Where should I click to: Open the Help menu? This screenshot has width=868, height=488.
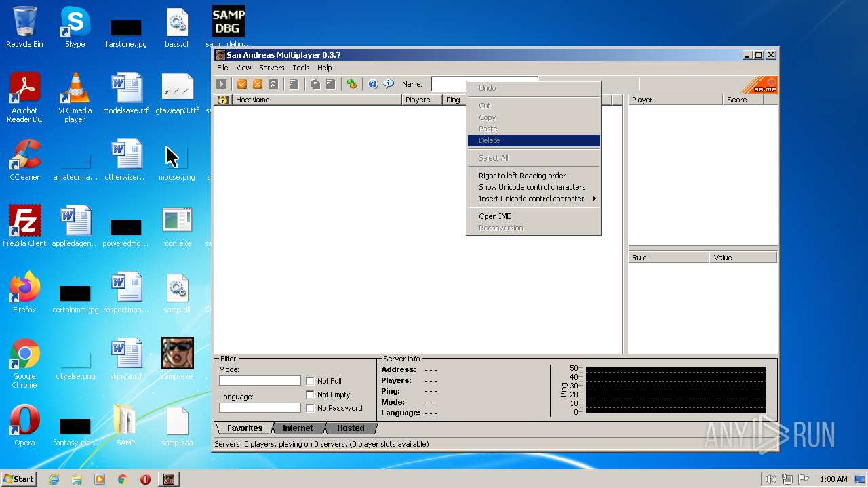point(325,68)
